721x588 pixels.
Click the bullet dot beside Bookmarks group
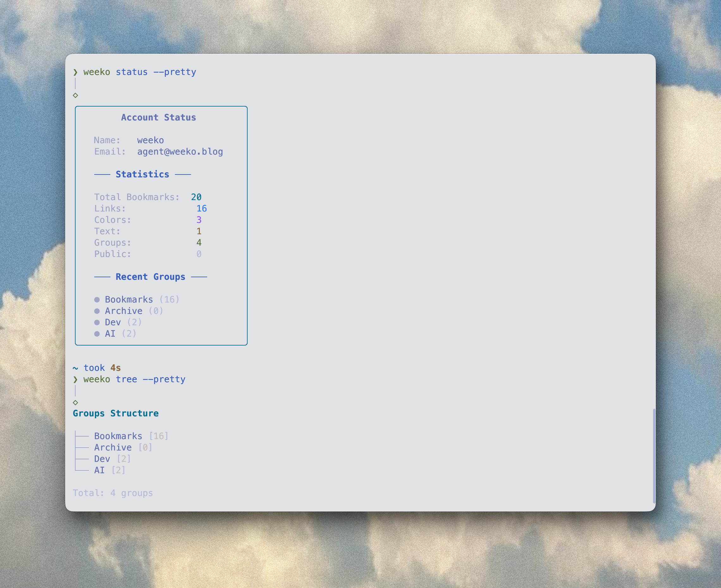click(97, 300)
